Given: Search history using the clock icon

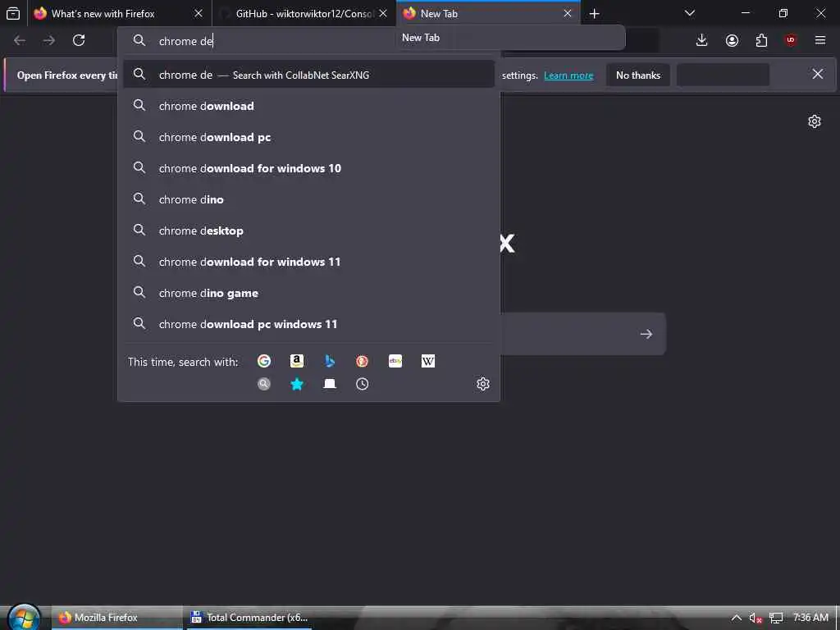Looking at the screenshot, I should (362, 384).
